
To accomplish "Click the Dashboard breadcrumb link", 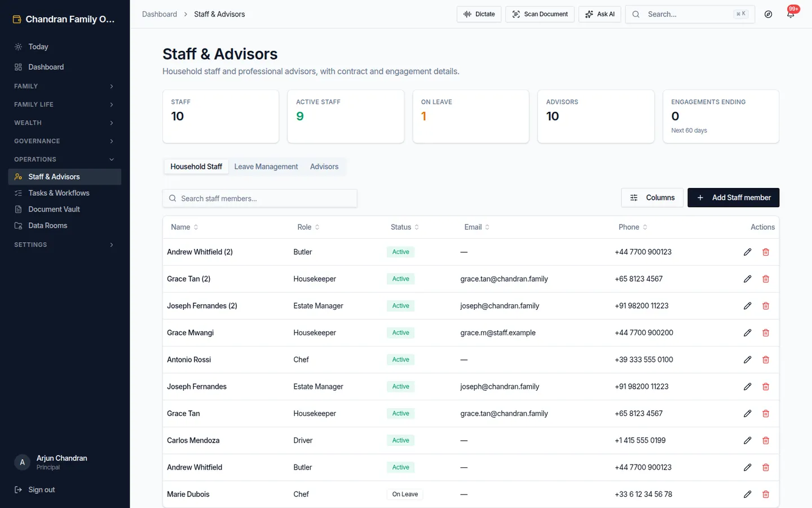I will click(x=160, y=14).
